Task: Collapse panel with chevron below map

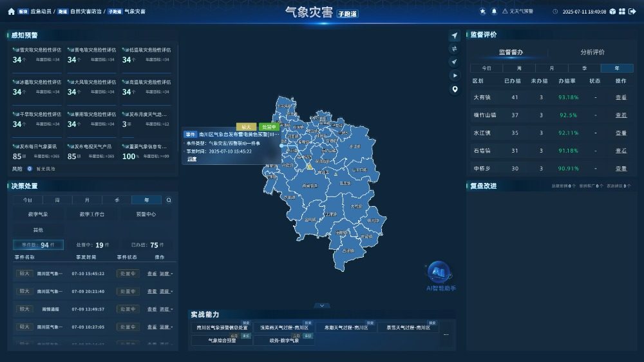Action: point(322,306)
